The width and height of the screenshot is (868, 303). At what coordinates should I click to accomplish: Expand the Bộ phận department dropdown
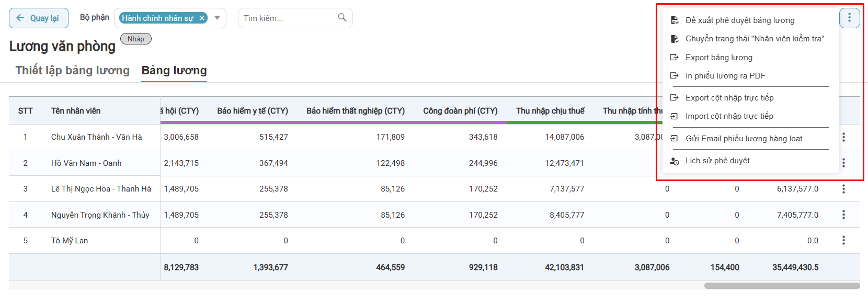tap(218, 18)
